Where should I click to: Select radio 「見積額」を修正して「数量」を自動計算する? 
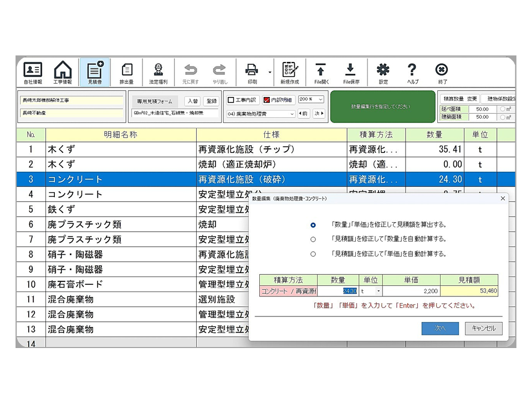tap(313, 239)
